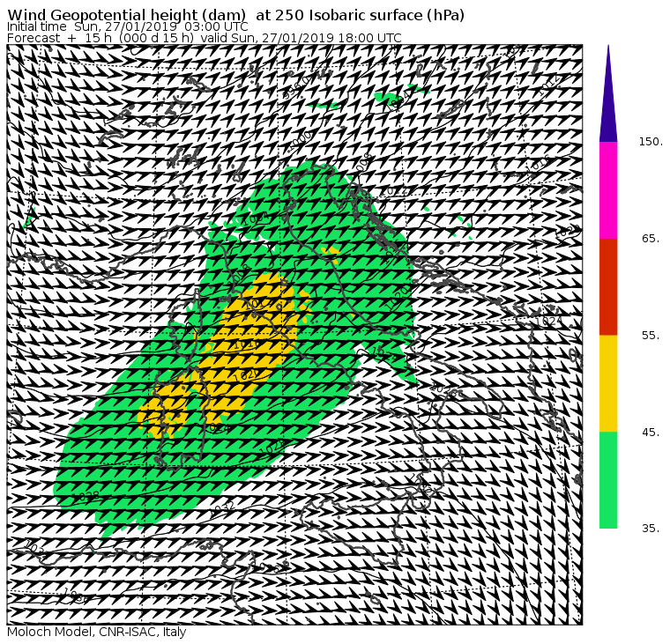The width and height of the screenshot is (670, 644).
Task: Select the '45.' legend value label
Action: coord(651,433)
